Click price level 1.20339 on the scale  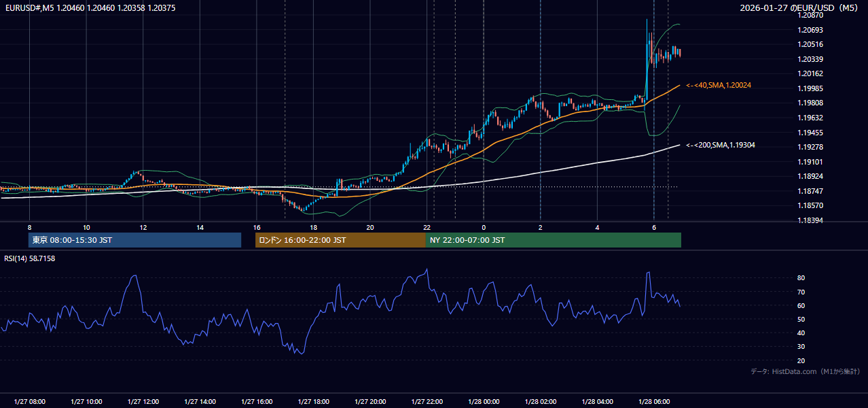811,59
